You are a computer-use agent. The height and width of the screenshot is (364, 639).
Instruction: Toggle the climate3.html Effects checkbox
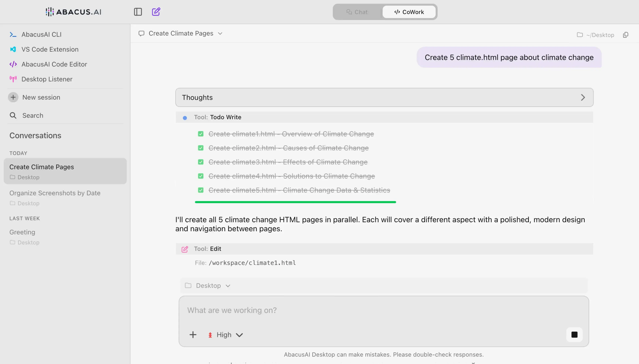coord(201,162)
